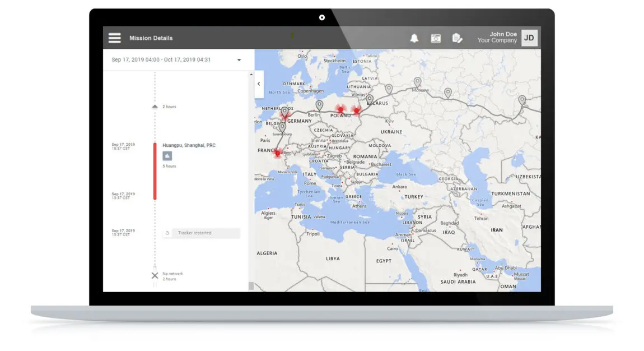Image resolution: width=644 pixels, height=351 pixels.
Task: Select the map pin just right of Lithuania label
Action: pos(389,89)
